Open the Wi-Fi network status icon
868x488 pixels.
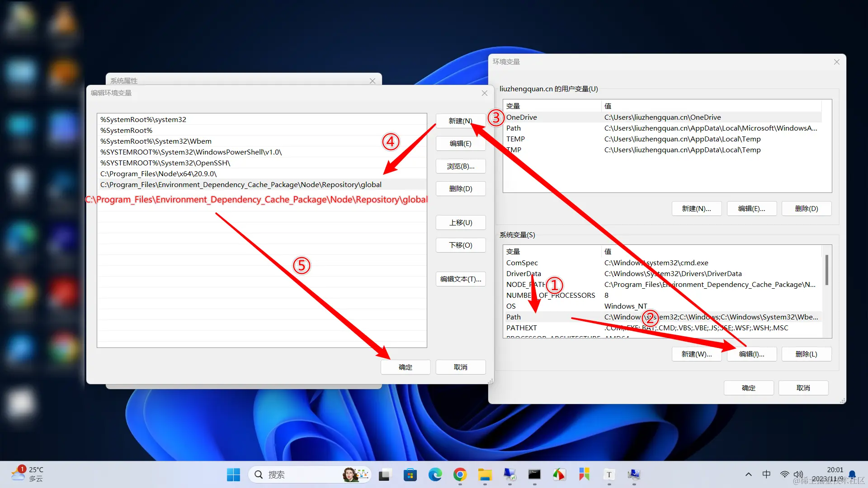(x=784, y=474)
